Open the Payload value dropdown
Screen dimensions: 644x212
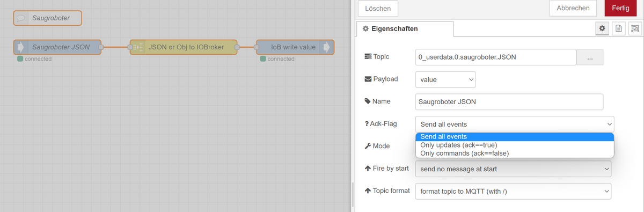[x=445, y=79]
